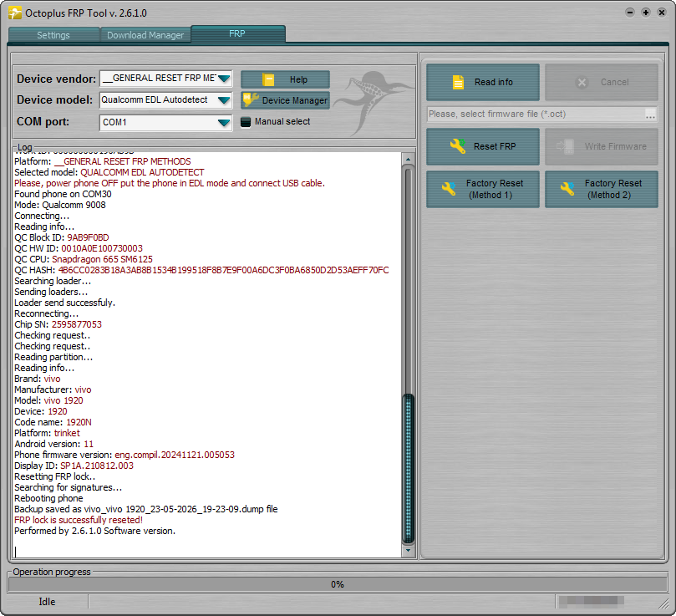
Task: Select the FRP tab
Action: (237, 33)
